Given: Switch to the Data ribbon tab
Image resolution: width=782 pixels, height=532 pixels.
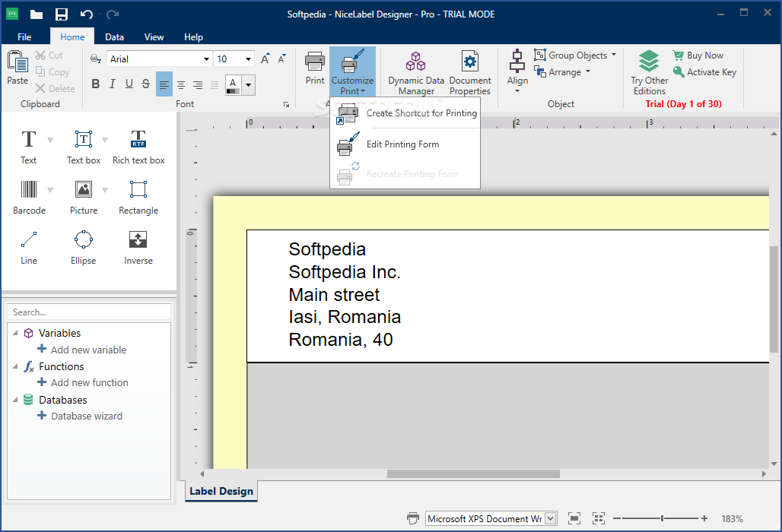Looking at the screenshot, I should [114, 37].
